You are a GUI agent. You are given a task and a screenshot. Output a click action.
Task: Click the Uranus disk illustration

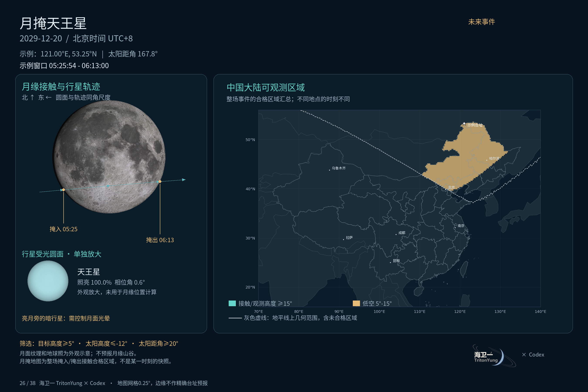pos(48,281)
